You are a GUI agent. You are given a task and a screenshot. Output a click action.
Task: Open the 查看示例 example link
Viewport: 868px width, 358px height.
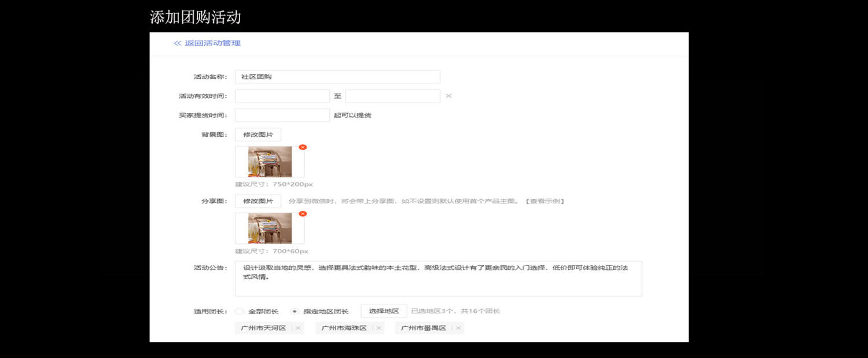point(545,201)
